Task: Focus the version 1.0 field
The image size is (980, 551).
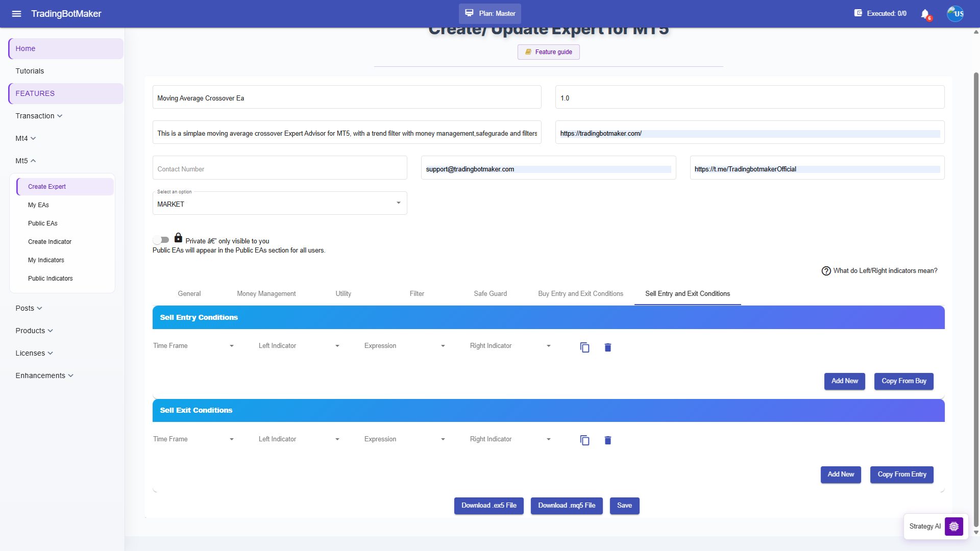Action: click(x=750, y=97)
